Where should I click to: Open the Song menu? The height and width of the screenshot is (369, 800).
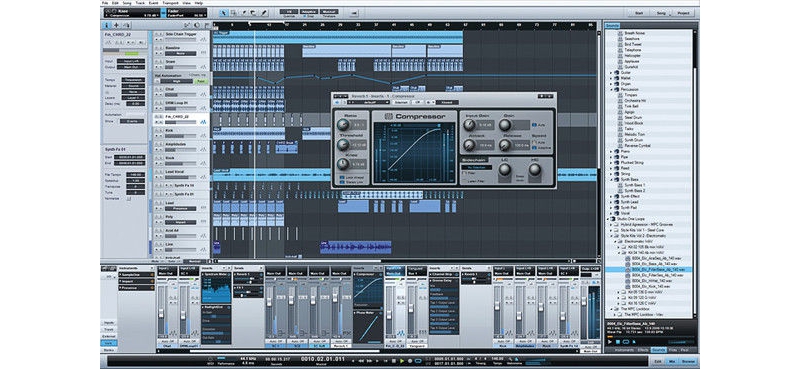click(126, 3)
